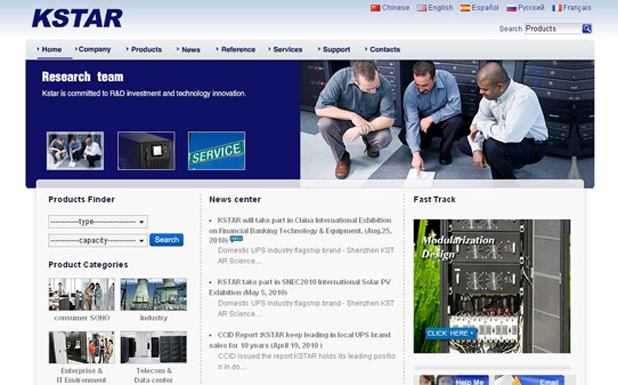Click the KSTAR logo
This screenshot has height=385, width=618.
[77, 19]
